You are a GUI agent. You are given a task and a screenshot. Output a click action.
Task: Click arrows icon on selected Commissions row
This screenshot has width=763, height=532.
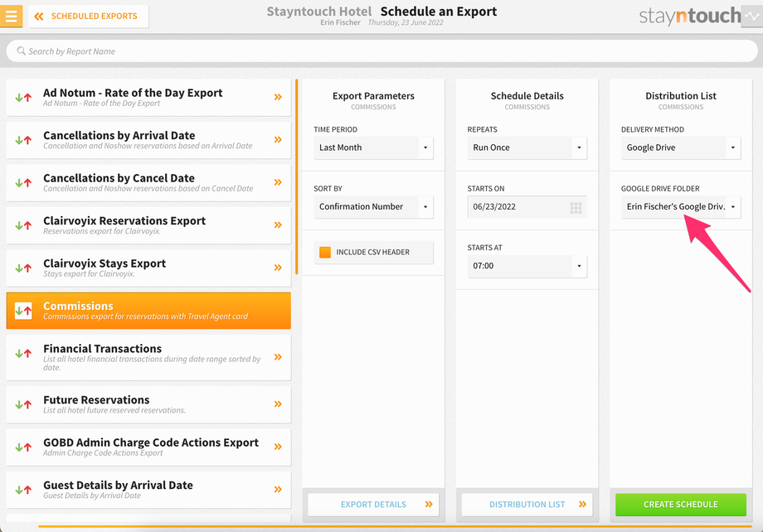click(x=23, y=311)
